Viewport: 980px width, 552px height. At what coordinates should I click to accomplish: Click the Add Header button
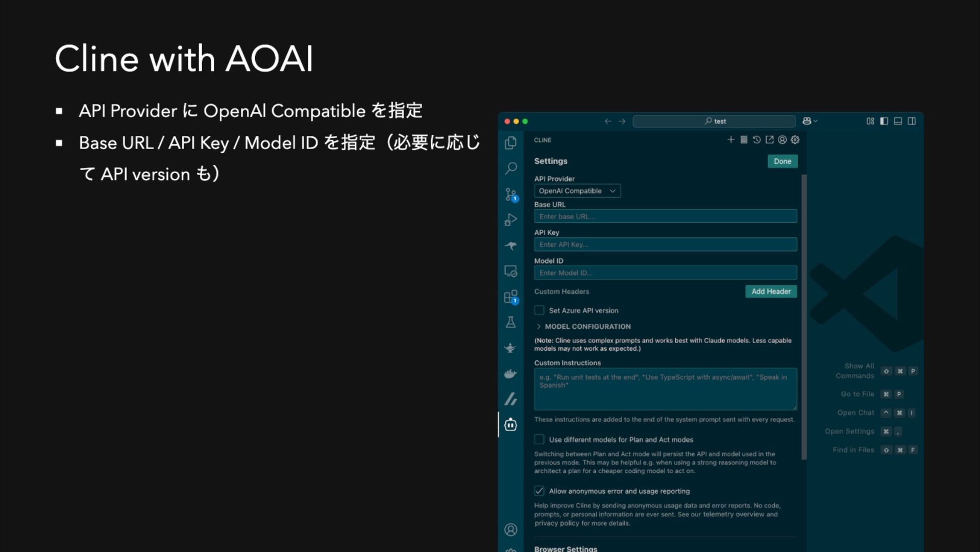pyautogui.click(x=771, y=292)
